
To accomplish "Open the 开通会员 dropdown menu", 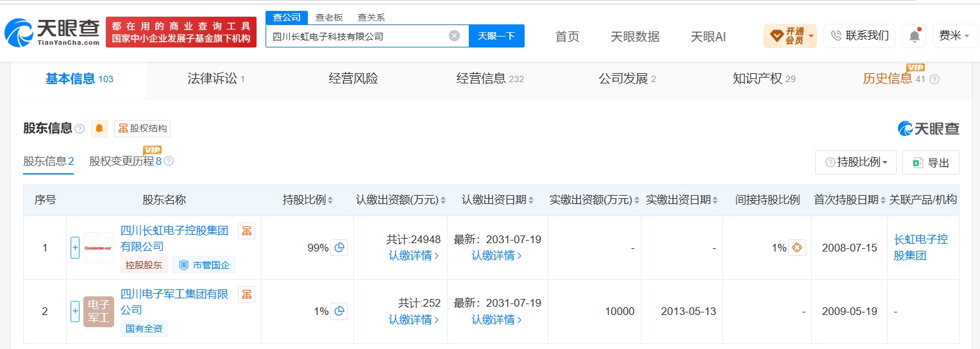I will pyautogui.click(x=790, y=36).
